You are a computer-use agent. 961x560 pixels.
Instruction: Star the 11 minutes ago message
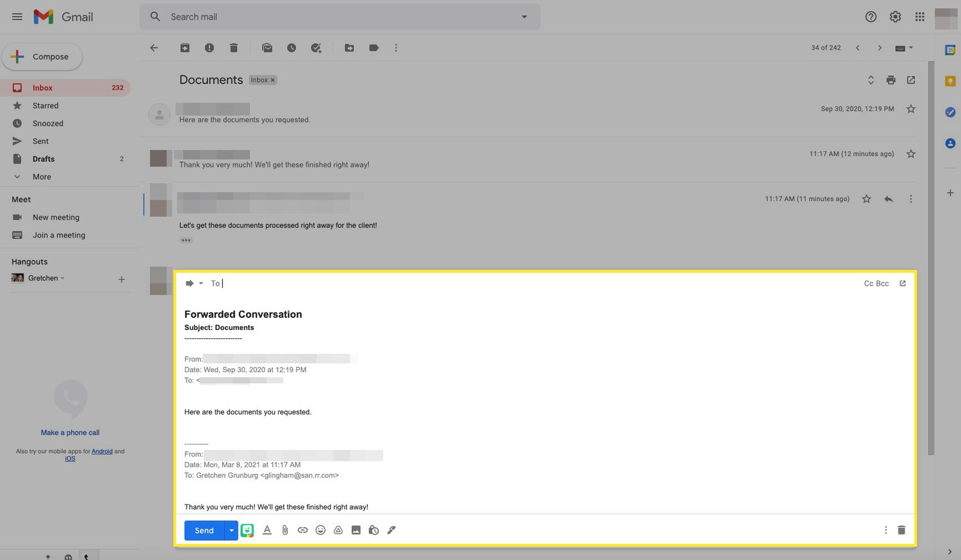(866, 199)
